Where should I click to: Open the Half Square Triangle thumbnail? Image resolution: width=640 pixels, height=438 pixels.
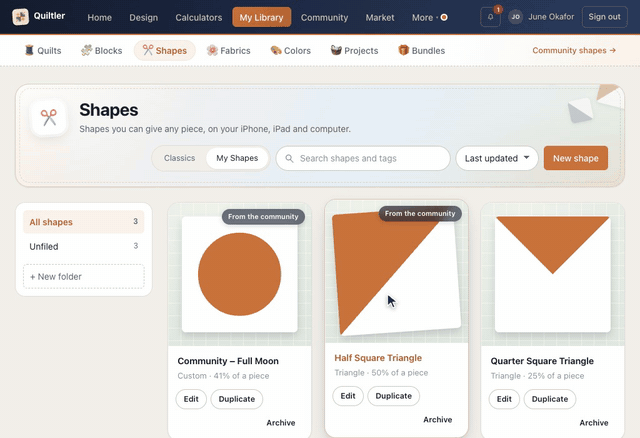[x=396, y=273]
